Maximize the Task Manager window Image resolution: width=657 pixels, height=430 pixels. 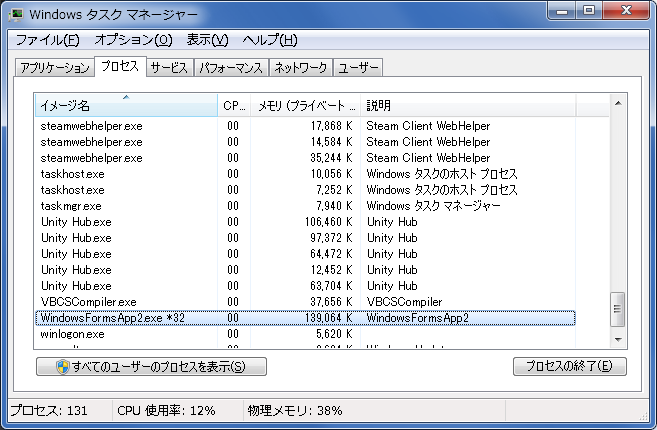[589, 10]
